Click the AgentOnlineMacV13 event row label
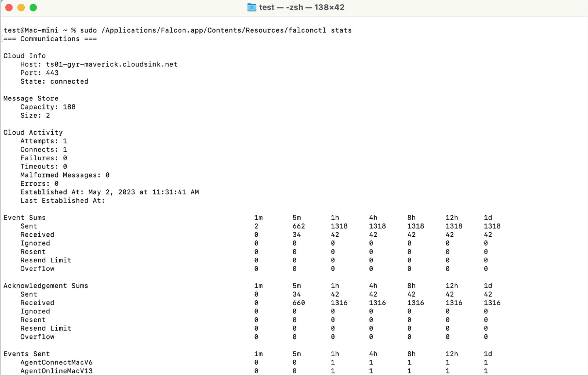Image resolution: width=588 pixels, height=376 pixels. [x=56, y=371]
